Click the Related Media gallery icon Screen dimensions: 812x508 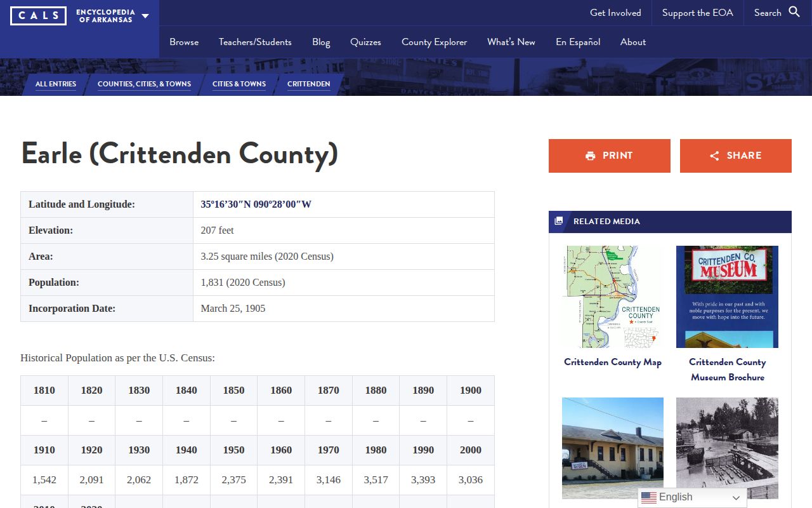[x=559, y=221]
